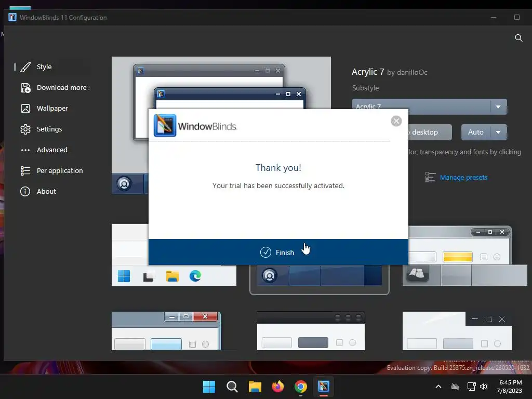
Task: Click the WindowBlinds logo icon in the dialog
Action: click(x=165, y=126)
